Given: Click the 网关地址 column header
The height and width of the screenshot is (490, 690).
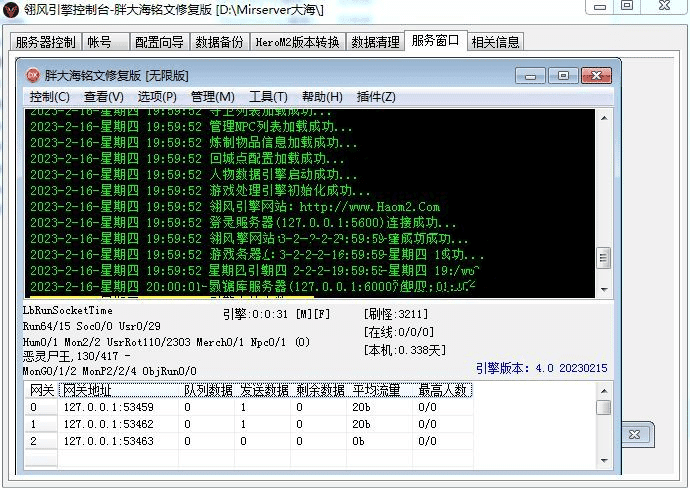Looking at the screenshot, I should (x=120, y=390).
